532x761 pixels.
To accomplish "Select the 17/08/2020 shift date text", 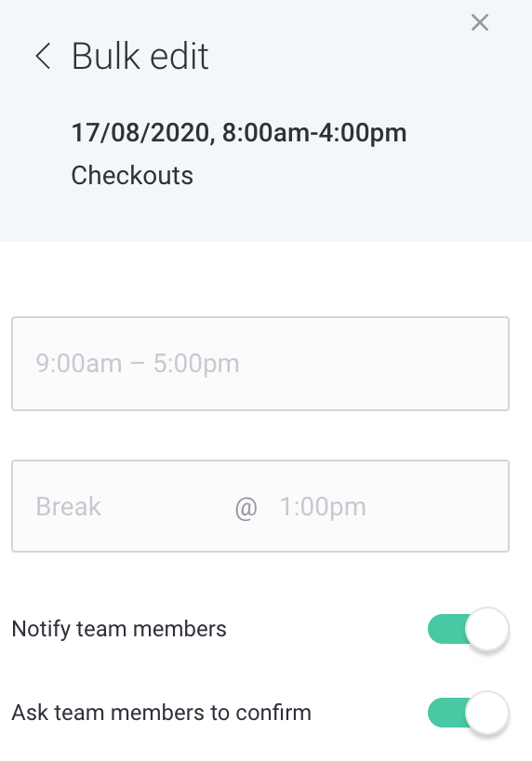I will pos(140,132).
